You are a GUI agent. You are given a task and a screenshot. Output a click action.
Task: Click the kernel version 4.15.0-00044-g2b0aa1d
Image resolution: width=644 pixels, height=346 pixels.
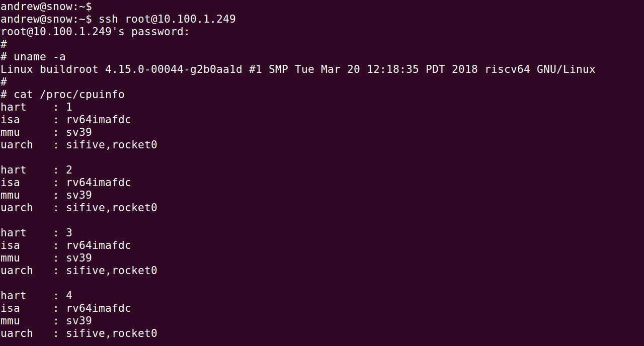(x=174, y=69)
